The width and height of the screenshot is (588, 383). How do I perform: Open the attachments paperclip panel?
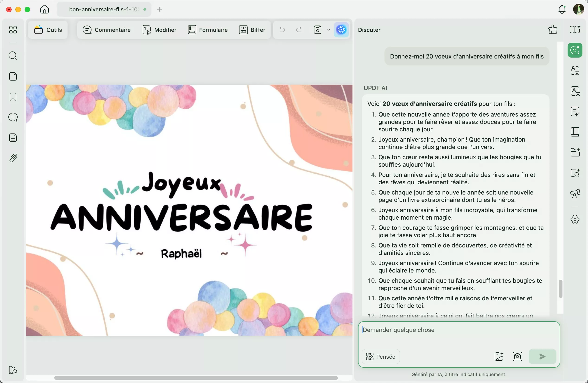click(x=13, y=158)
